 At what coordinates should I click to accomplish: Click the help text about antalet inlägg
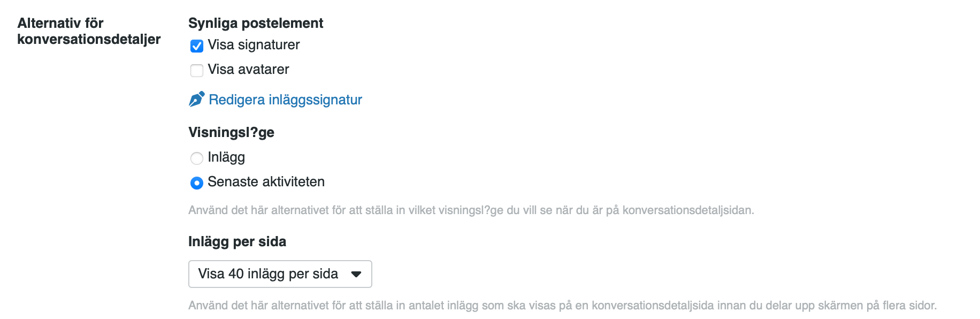563,306
